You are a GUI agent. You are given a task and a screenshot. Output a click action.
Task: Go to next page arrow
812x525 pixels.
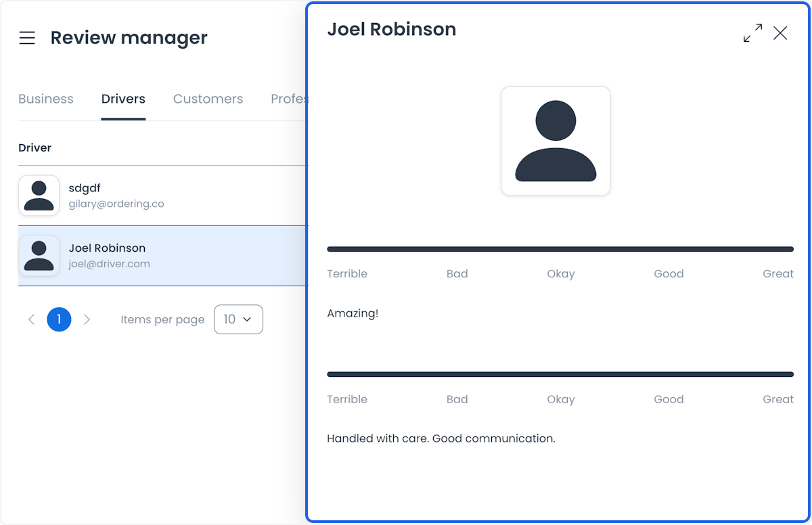click(x=87, y=319)
